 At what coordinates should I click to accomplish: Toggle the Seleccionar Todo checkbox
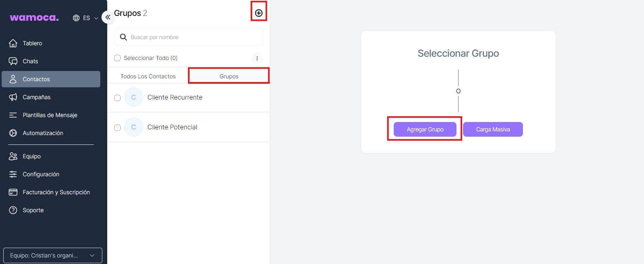[117, 58]
